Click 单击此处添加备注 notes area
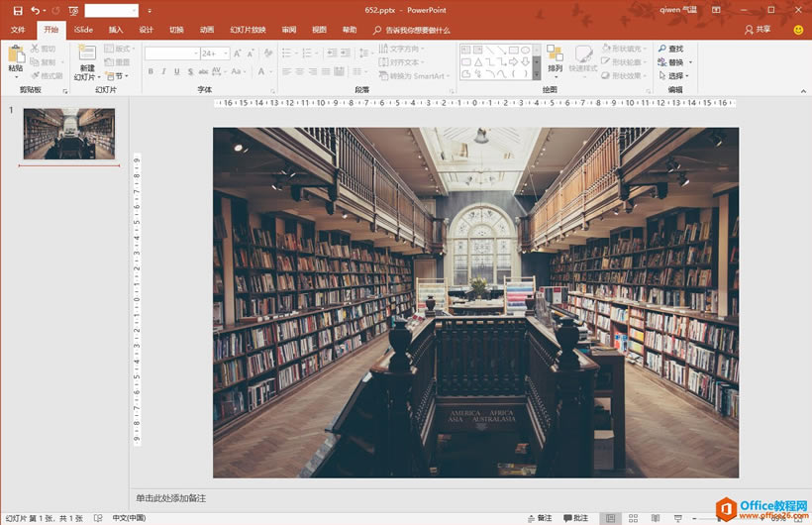Viewport: 812px width, 525px height. (171, 498)
